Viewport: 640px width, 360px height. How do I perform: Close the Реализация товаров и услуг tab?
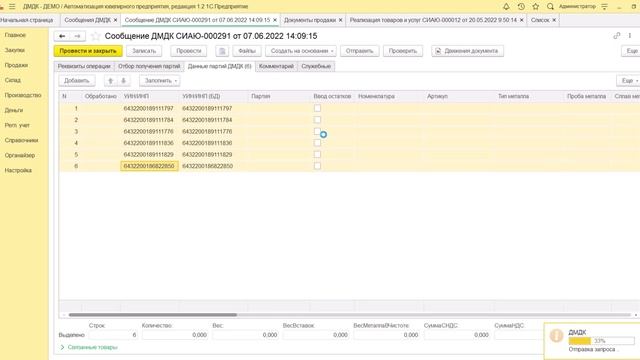[x=522, y=20]
